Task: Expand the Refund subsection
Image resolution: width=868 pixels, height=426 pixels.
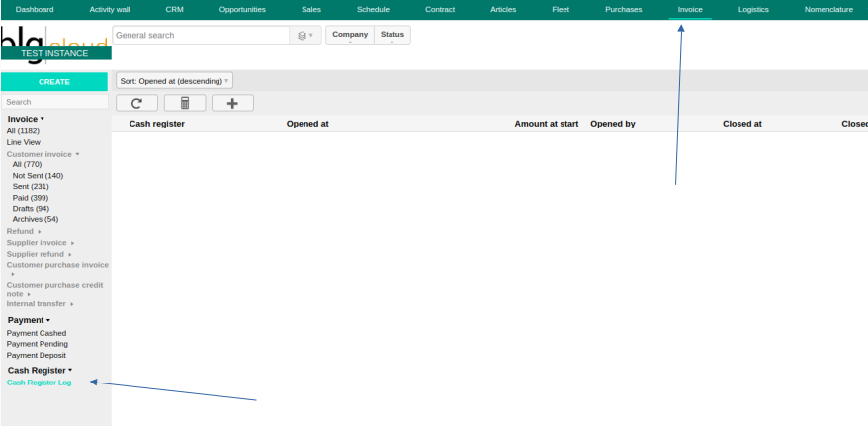Action: [x=24, y=232]
